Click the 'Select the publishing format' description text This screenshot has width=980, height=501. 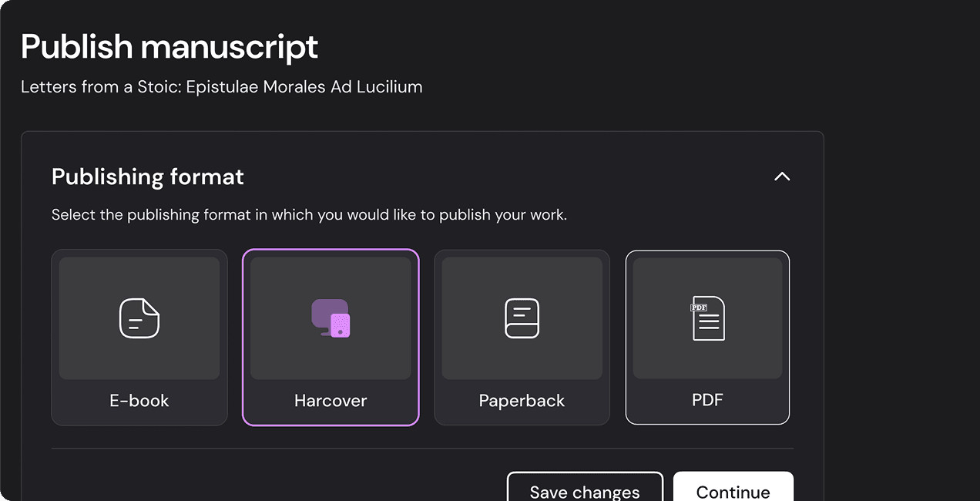[309, 215]
